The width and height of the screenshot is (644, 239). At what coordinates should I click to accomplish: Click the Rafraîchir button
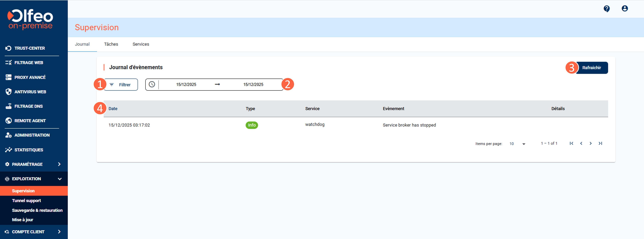coord(591,68)
